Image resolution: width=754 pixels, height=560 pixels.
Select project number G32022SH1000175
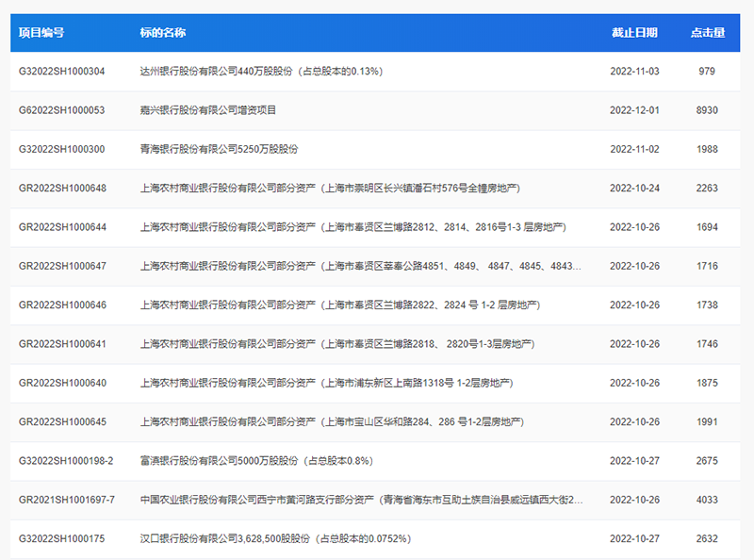pos(61,539)
